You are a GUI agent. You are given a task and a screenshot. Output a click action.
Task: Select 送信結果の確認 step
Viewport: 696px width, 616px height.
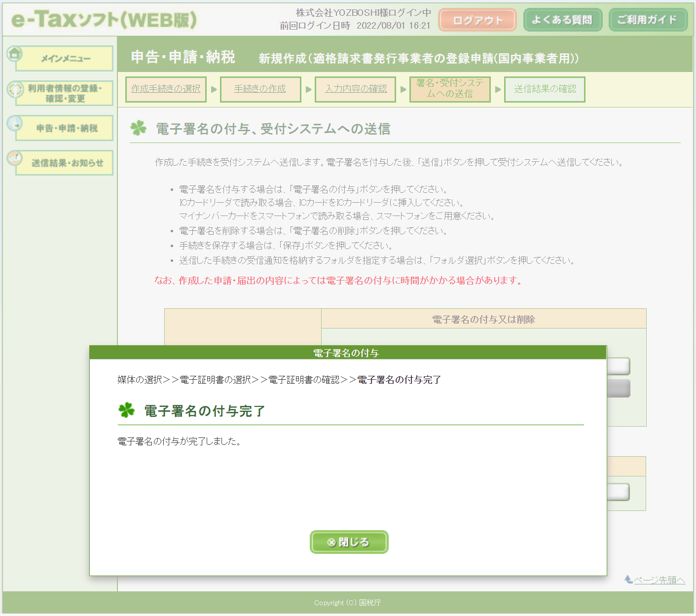click(545, 89)
